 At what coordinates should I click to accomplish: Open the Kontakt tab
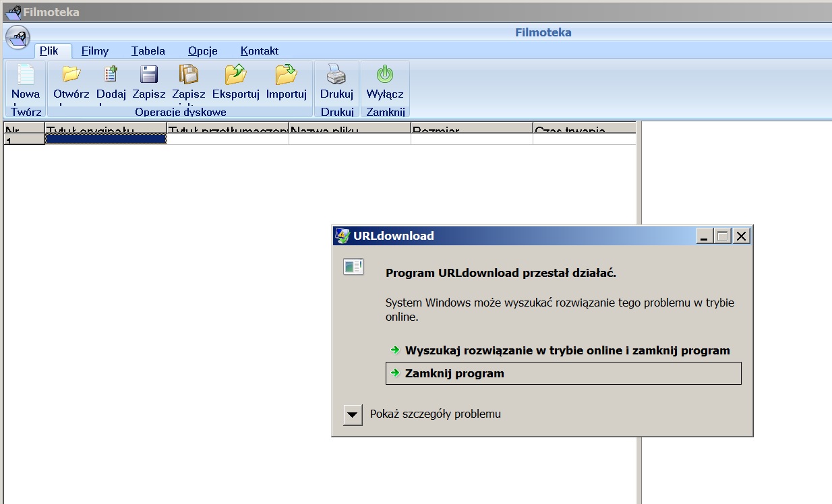click(x=259, y=51)
